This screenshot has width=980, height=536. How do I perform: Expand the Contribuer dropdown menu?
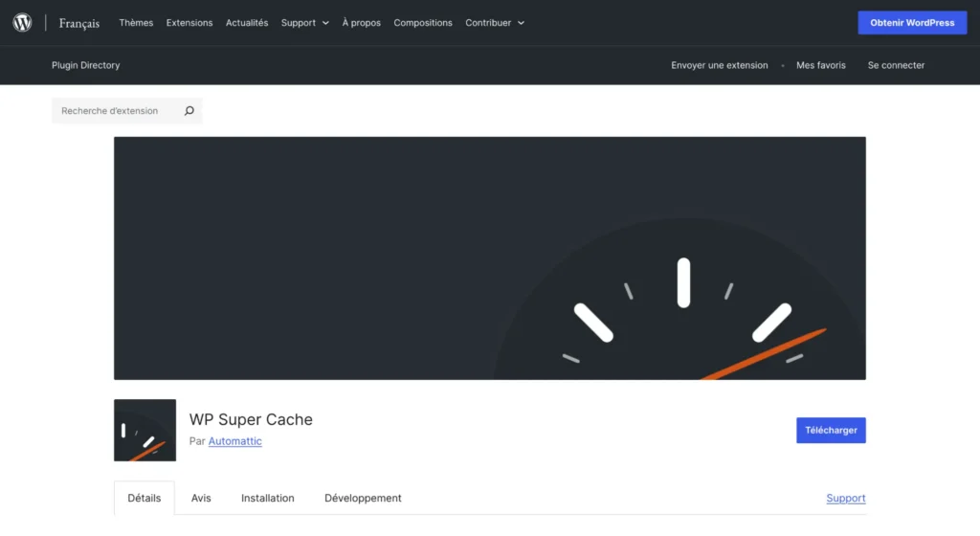495,22
